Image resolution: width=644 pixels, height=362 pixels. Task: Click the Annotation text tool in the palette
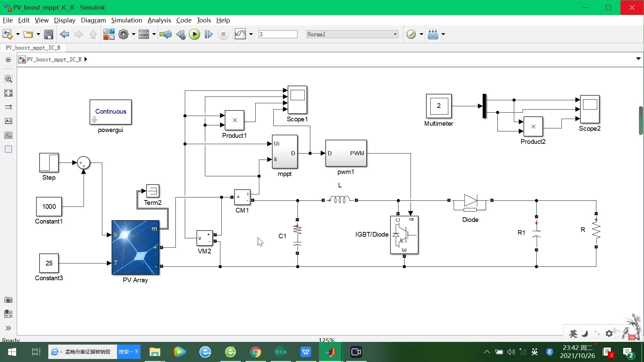8,121
